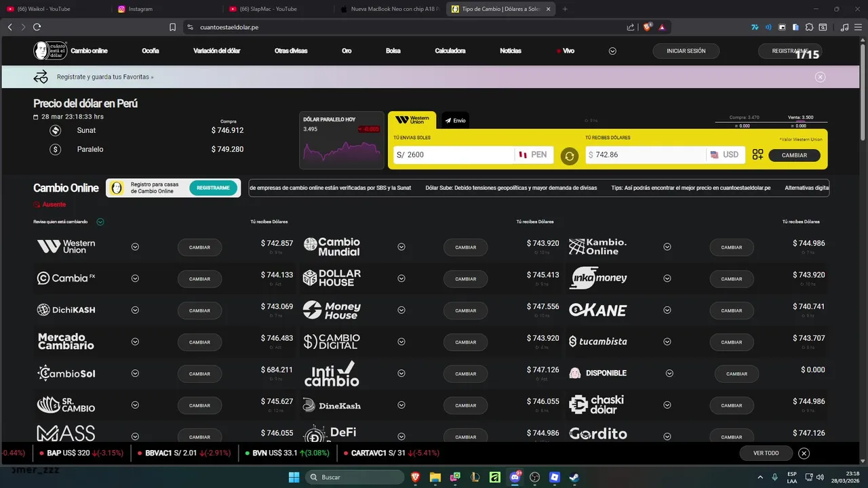The width and height of the screenshot is (868, 488).
Task: Click the Windows Start button
Action: point(294,477)
